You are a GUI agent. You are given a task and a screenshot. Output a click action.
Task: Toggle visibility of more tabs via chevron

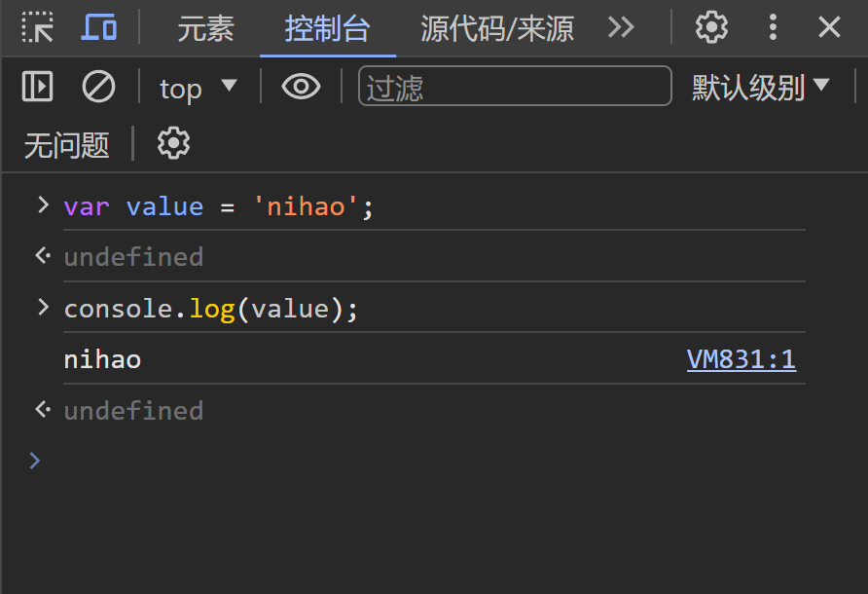pyautogui.click(x=622, y=29)
